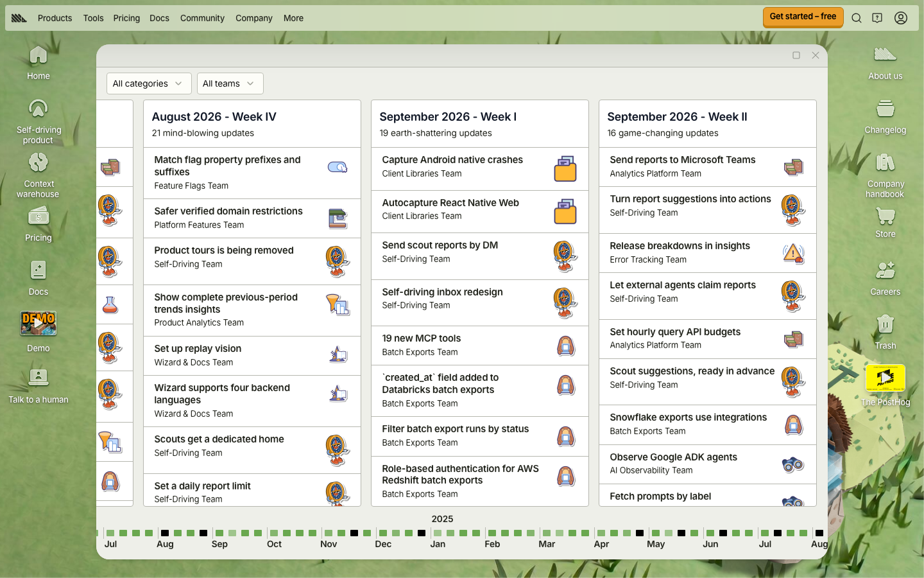This screenshot has width=924, height=578.
Task: Open the `created_at` field Databricks batch exports update
Action: point(480,391)
